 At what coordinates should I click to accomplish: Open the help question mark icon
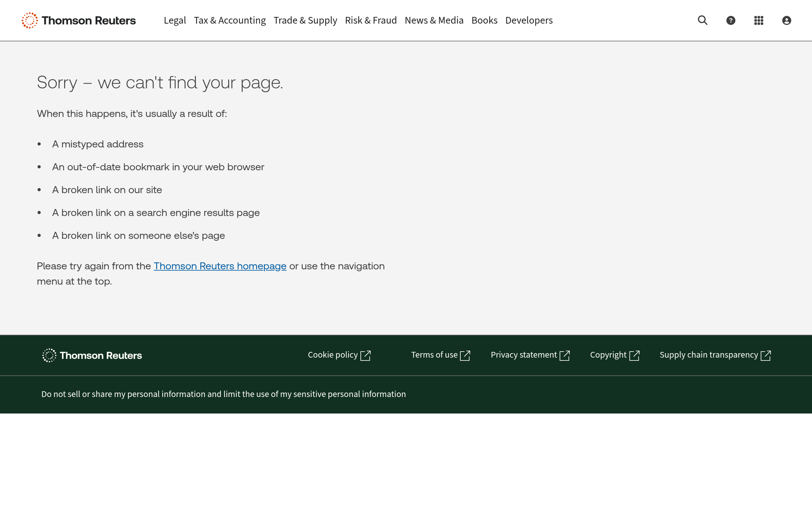point(731,21)
